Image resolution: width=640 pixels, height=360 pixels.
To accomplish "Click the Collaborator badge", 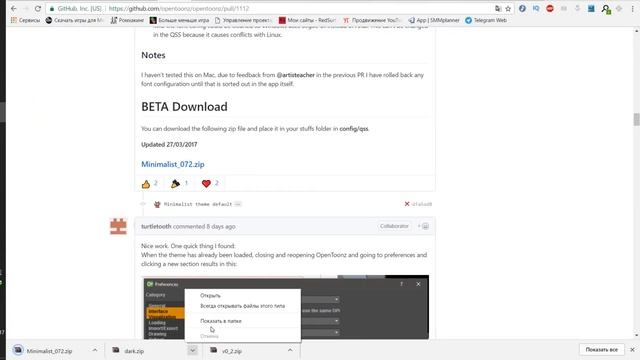I will coord(394,226).
